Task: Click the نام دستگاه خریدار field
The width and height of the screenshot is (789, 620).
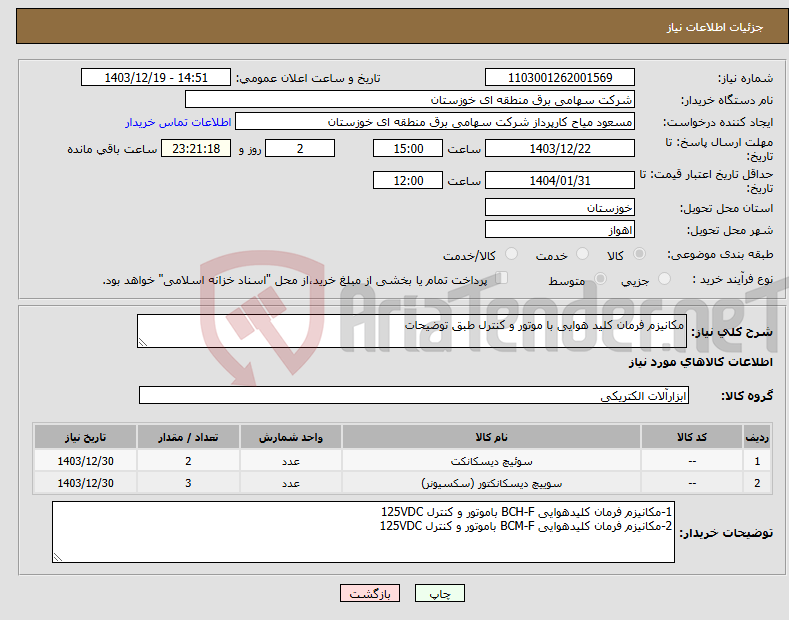Action: (410, 100)
